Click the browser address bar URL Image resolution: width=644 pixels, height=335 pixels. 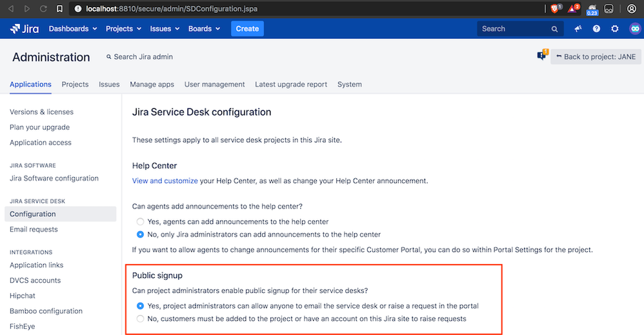coord(172,8)
